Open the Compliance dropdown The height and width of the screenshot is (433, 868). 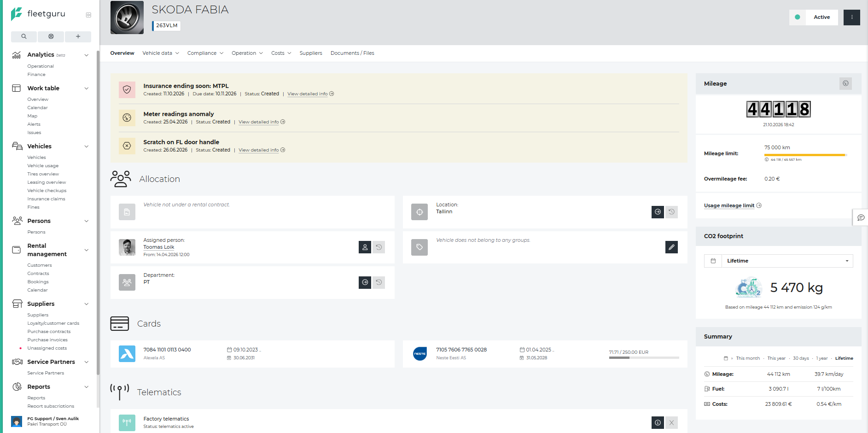point(205,53)
